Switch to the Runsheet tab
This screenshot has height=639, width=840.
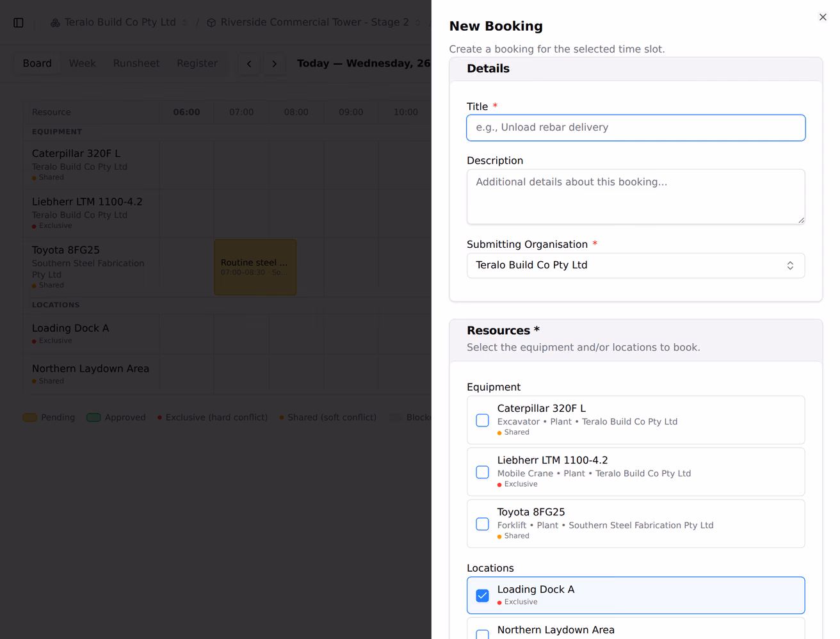click(x=136, y=63)
